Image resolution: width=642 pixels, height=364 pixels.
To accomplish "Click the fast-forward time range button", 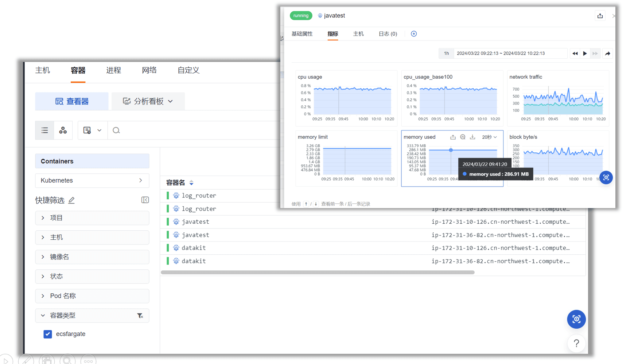I will pos(595,54).
